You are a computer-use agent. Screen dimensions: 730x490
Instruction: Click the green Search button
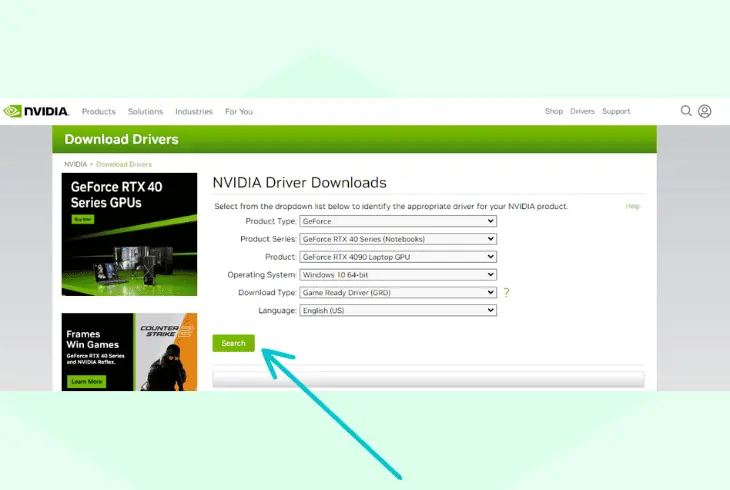click(x=233, y=343)
